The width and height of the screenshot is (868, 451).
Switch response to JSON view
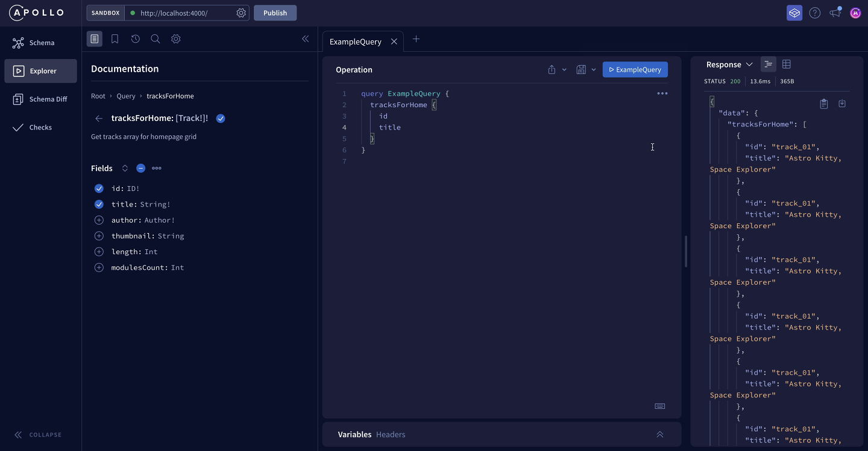pyautogui.click(x=769, y=64)
